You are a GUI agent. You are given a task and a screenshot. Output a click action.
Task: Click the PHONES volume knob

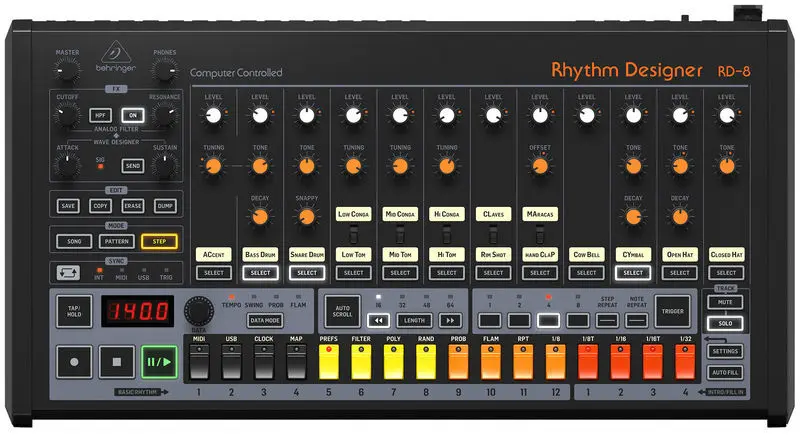coord(165,70)
